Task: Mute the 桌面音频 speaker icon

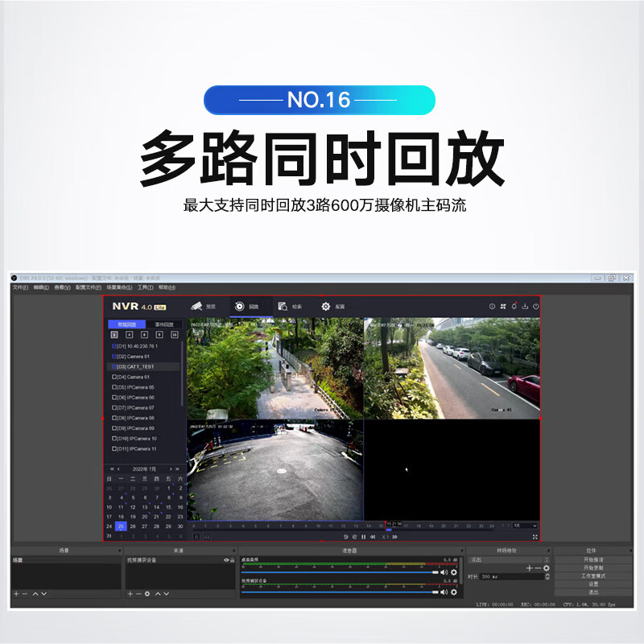Action: (443, 572)
